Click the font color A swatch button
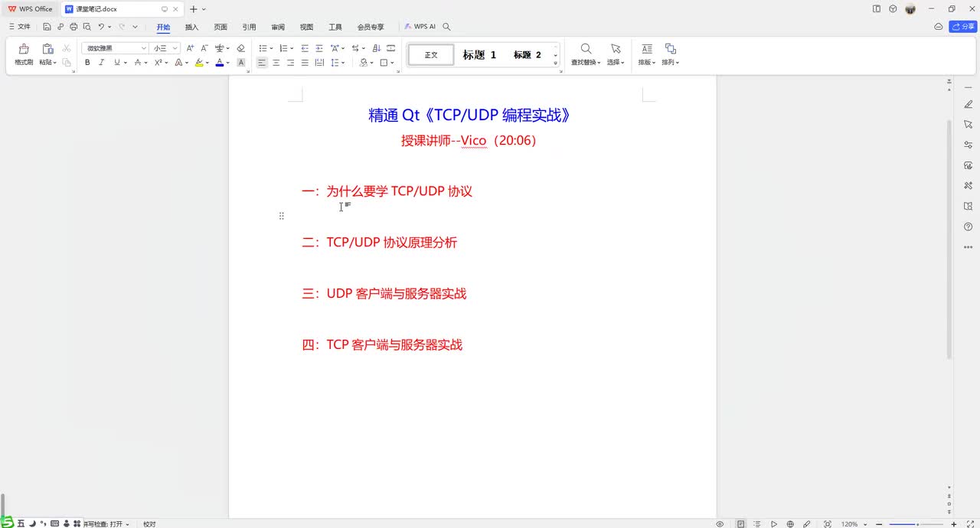This screenshot has height=528, width=980. click(x=220, y=63)
